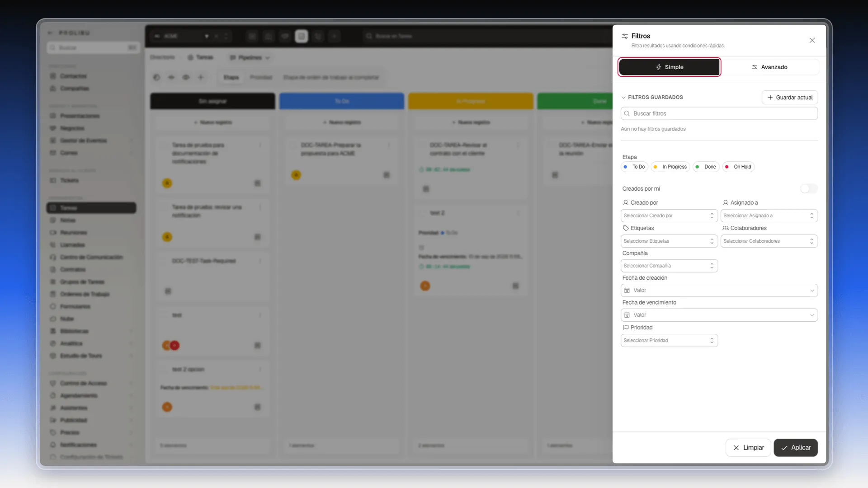Open the Seleccionar Prioridad dropdown
The image size is (868, 488).
coord(669,340)
